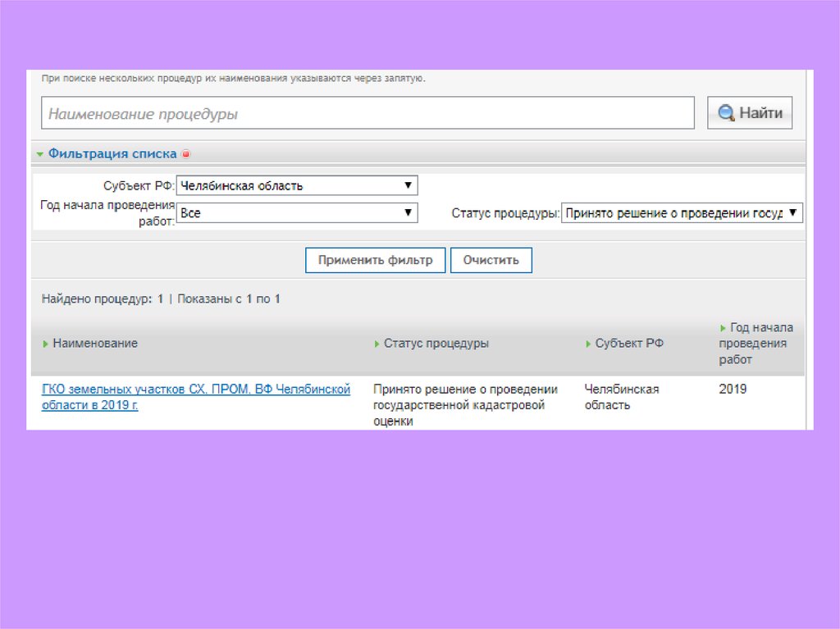Click the 2019 year cell in results
This screenshot has height=629, width=840.
[x=733, y=389]
